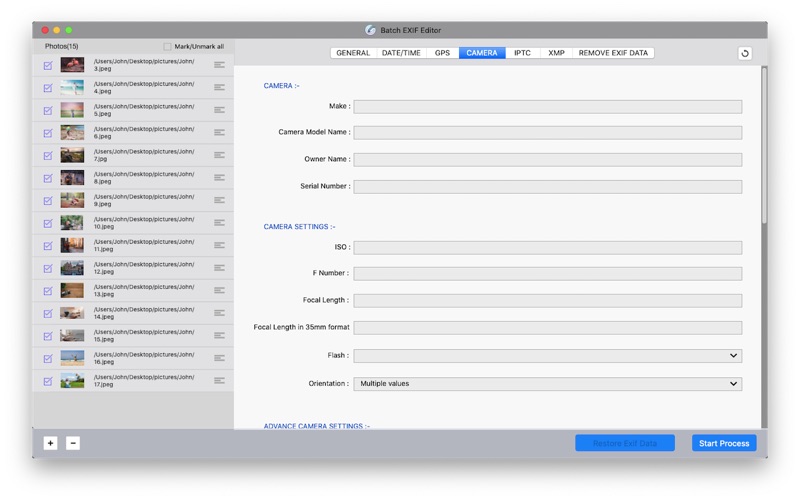Uncheck the 11.jpeg photo checkbox
The height and width of the screenshot is (500, 800).
(x=48, y=246)
